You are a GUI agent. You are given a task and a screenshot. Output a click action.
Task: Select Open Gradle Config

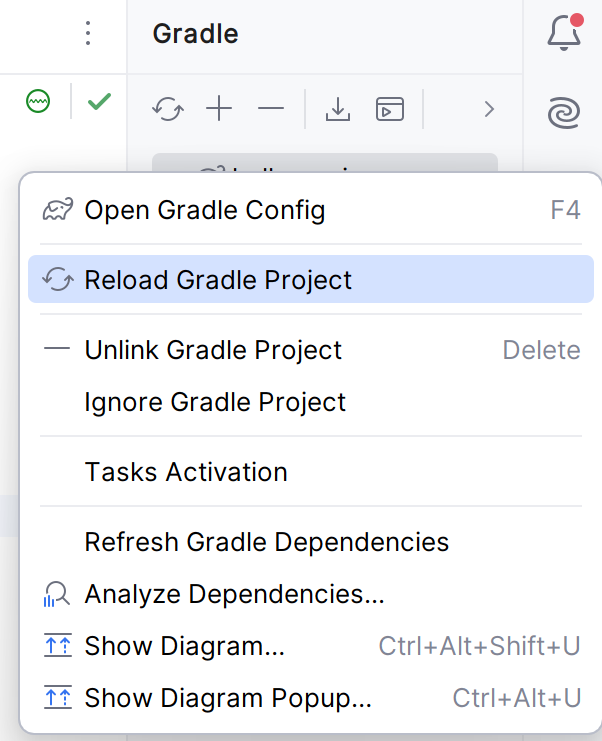204,210
